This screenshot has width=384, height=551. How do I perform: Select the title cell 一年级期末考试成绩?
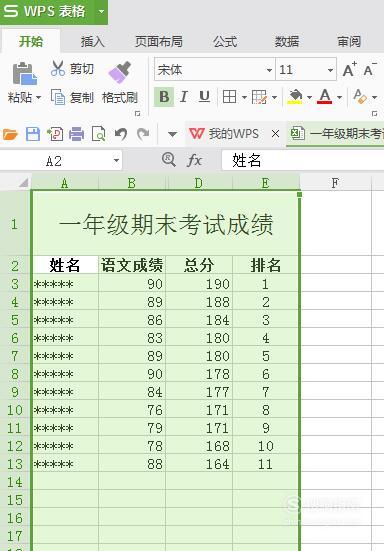click(x=165, y=224)
